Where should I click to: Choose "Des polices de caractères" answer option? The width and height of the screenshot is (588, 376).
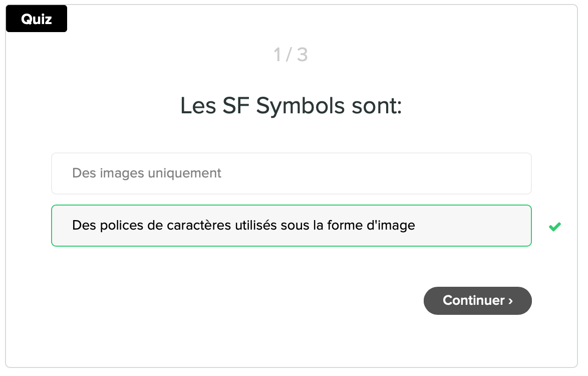(291, 226)
